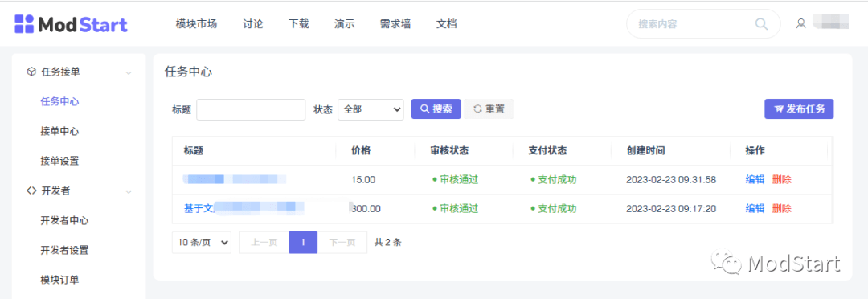Delete the task priced 15.00
The height and width of the screenshot is (299, 868).
click(782, 179)
